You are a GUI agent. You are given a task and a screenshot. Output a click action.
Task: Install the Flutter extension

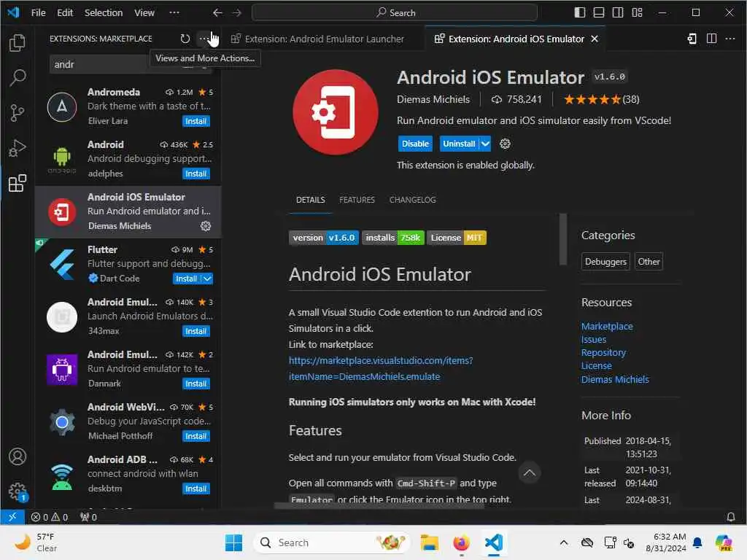(186, 279)
